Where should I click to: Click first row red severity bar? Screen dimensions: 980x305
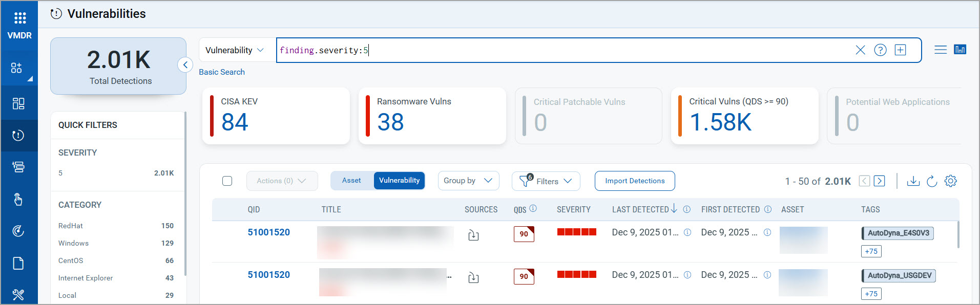pos(577,232)
